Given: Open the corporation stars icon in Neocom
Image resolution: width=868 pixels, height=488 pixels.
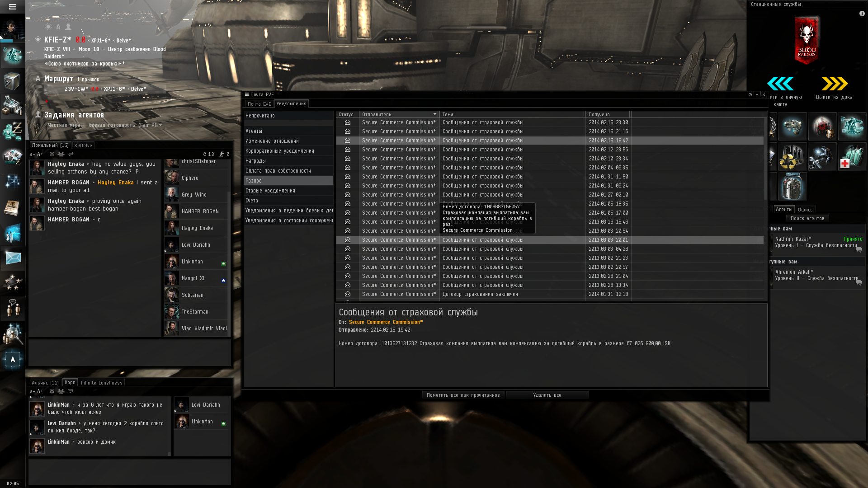Looking at the screenshot, I should (x=12, y=283).
